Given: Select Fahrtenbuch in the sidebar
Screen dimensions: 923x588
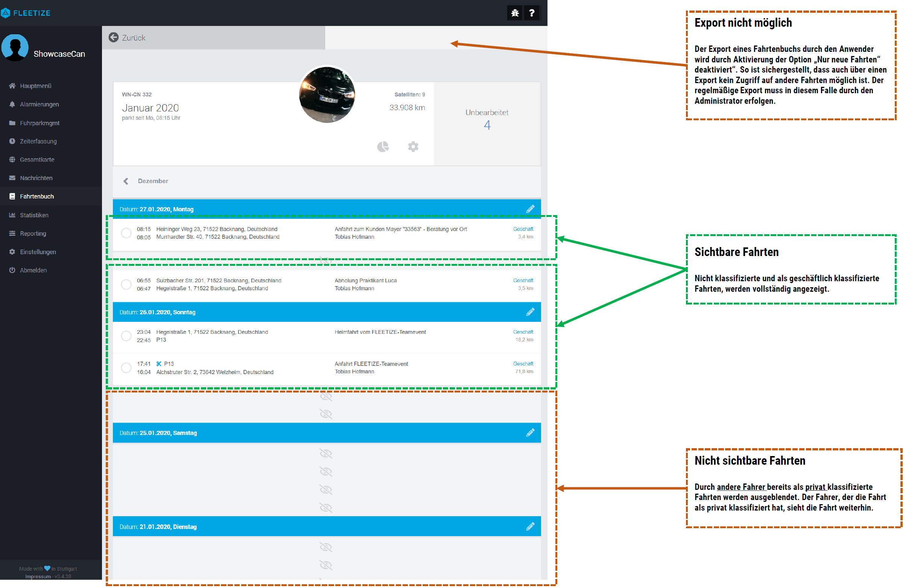Looking at the screenshot, I should (x=37, y=197).
